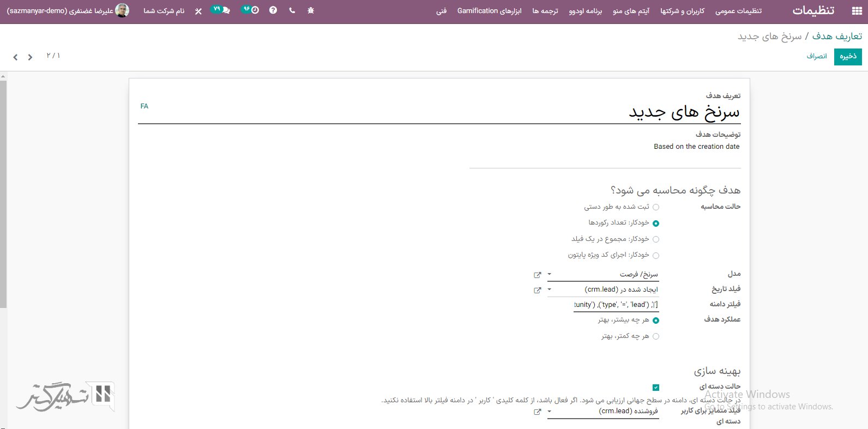Select خودکار: تعداد رکوردها radio option
Image resolution: width=868 pixels, height=429 pixels.
[656, 223]
